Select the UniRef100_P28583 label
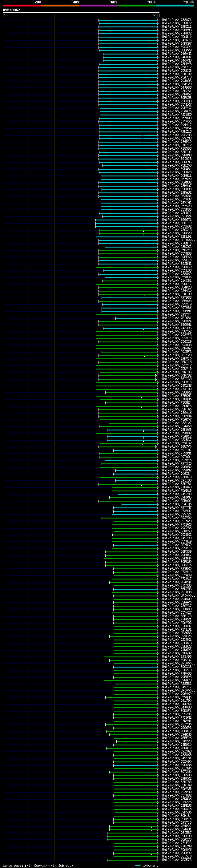Viewport: 197px width, 868px height. (177, 149)
